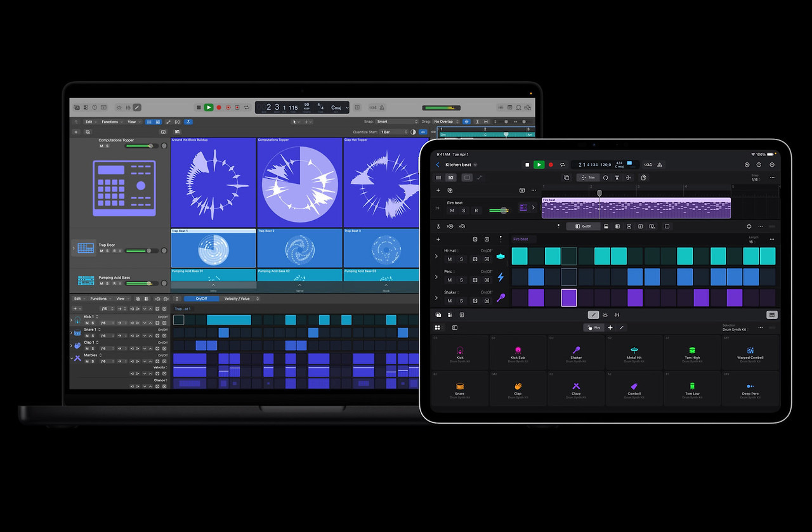
Task: Open the MacBook Smart Controls dial button
Action: click(x=119, y=108)
